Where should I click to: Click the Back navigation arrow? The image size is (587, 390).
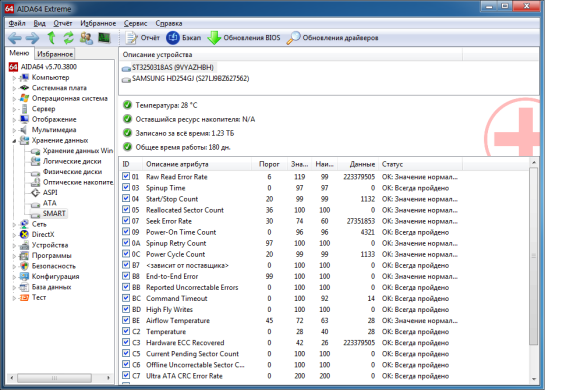point(14,38)
